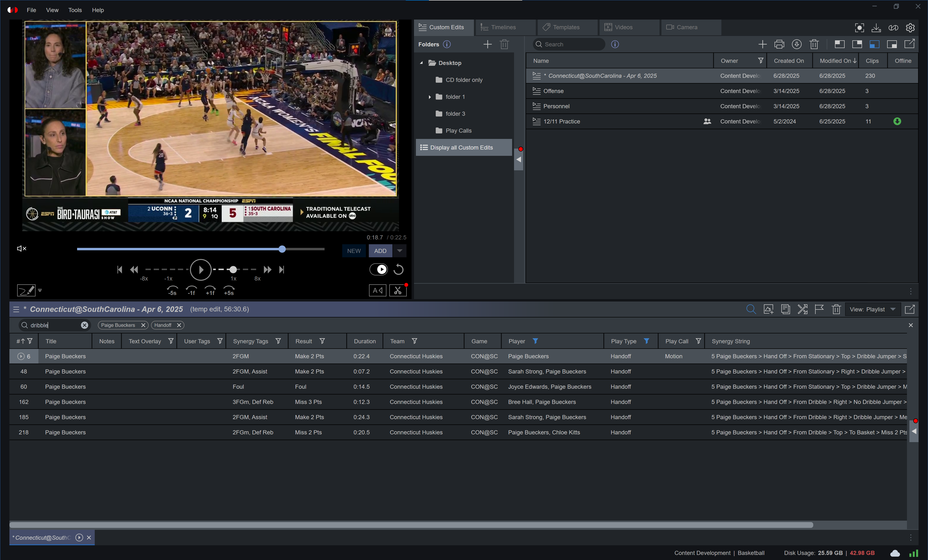Delete folder with the Folders trash icon
The image size is (928, 560).
coord(504,44)
